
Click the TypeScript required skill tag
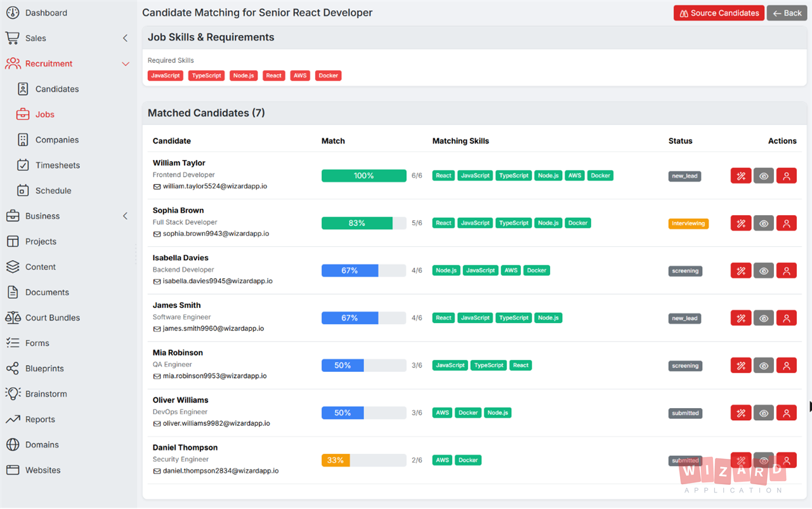tap(207, 76)
